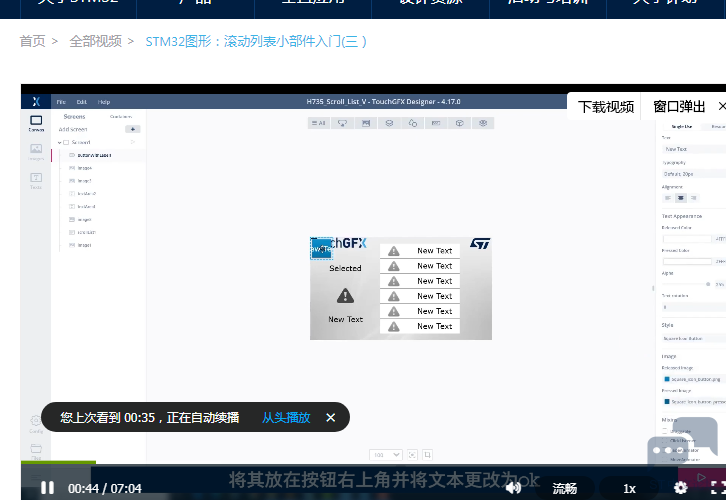Select the Canvas icon in the TouchGFX sidebar
The width and height of the screenshot is (726, 500).
(x=36, y=124)
